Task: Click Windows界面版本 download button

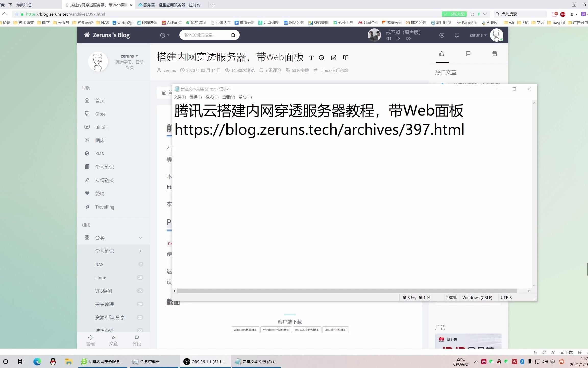Action: [245, 330]
